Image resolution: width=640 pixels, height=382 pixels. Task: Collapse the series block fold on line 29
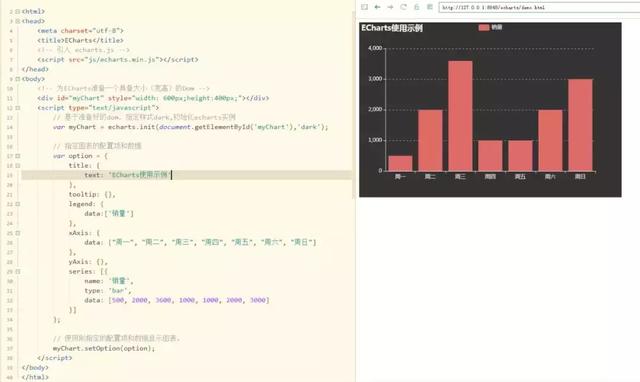(x=18, y=271)
